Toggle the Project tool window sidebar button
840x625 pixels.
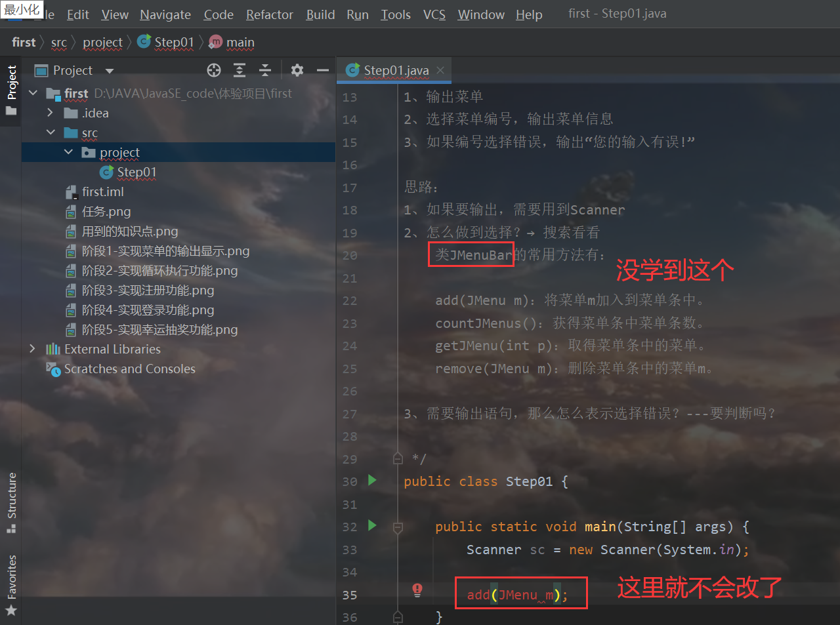[x=11, y=83]
